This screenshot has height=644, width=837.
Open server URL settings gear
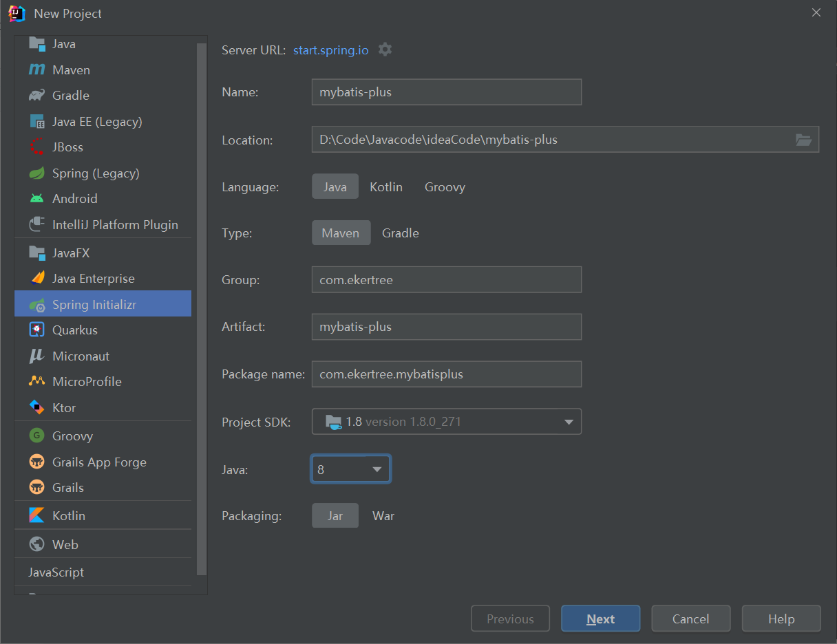pos(385,50)
